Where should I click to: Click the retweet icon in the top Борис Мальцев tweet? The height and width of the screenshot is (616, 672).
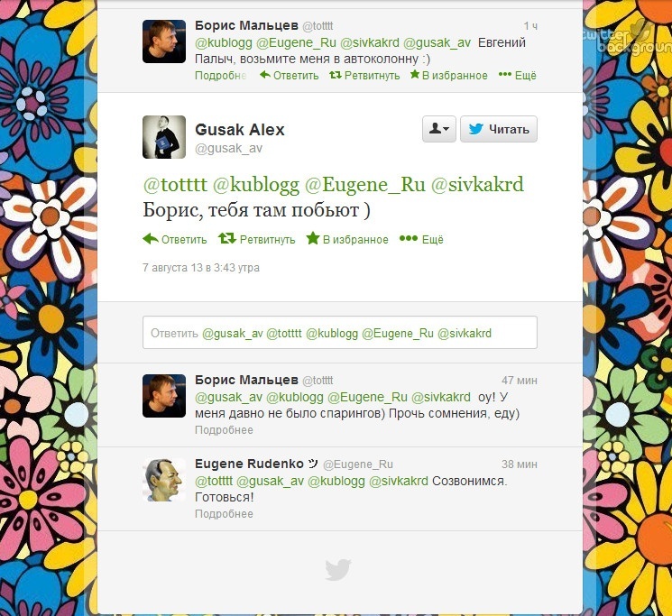click(x=336, y=75)
